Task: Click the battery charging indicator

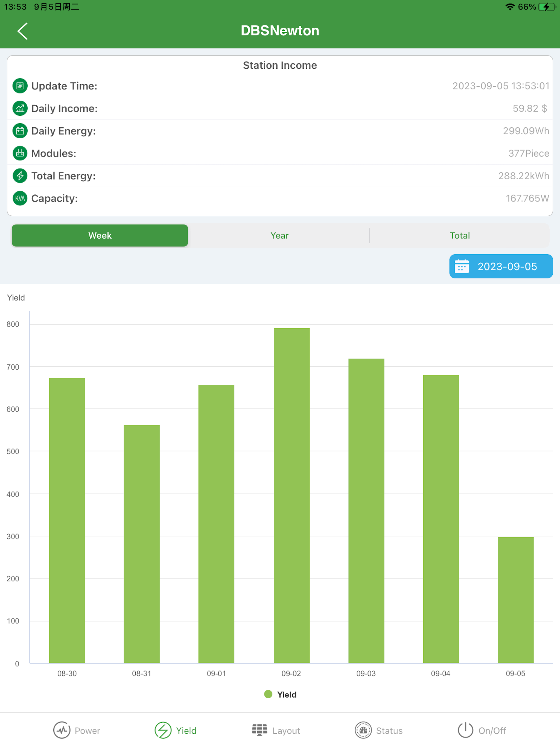Action: (x=547, y=7)
